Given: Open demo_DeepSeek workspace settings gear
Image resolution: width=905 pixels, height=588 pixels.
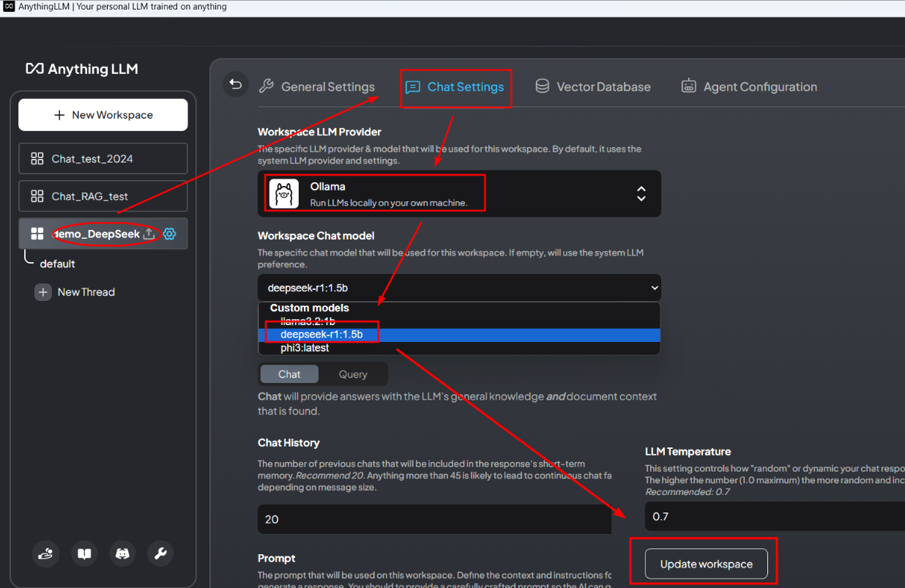Looking at the screenshot, I should point(170,234).
